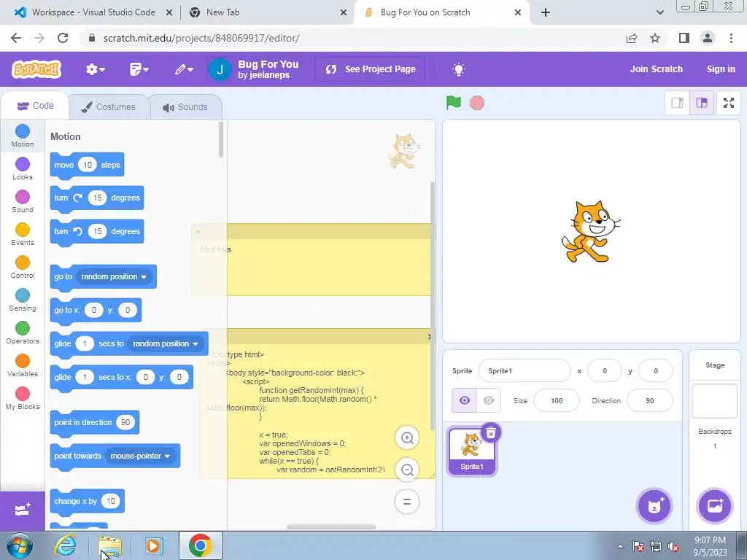747x560 pixels.
Task: Select the Events blocks category
Action: pos(23,234)
